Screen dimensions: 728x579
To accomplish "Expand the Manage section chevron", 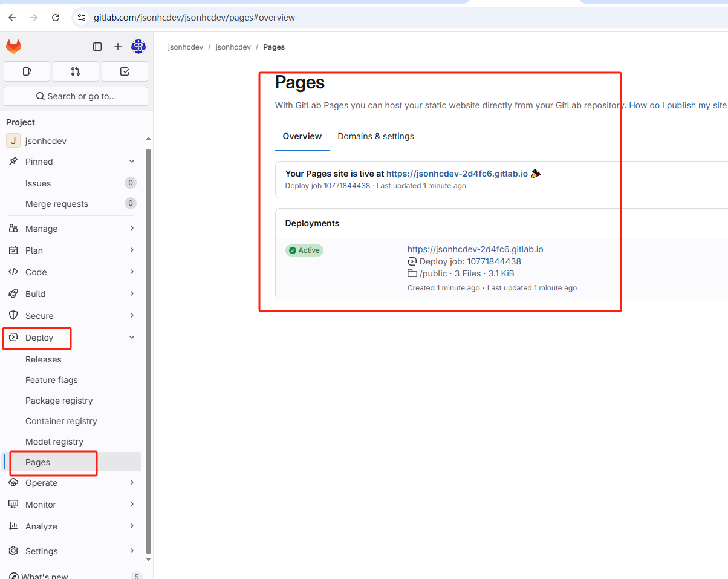I will [x=132, y=229].
